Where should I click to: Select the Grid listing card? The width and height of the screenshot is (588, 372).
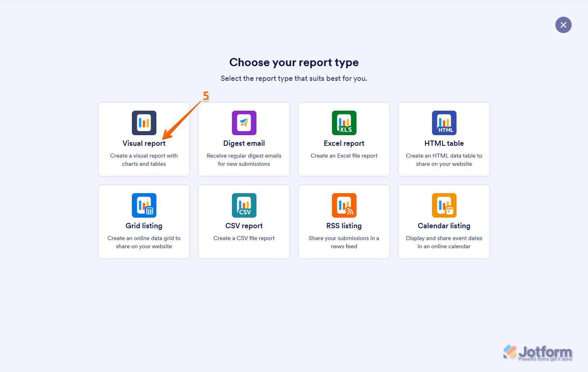click(x=144, y=222)
